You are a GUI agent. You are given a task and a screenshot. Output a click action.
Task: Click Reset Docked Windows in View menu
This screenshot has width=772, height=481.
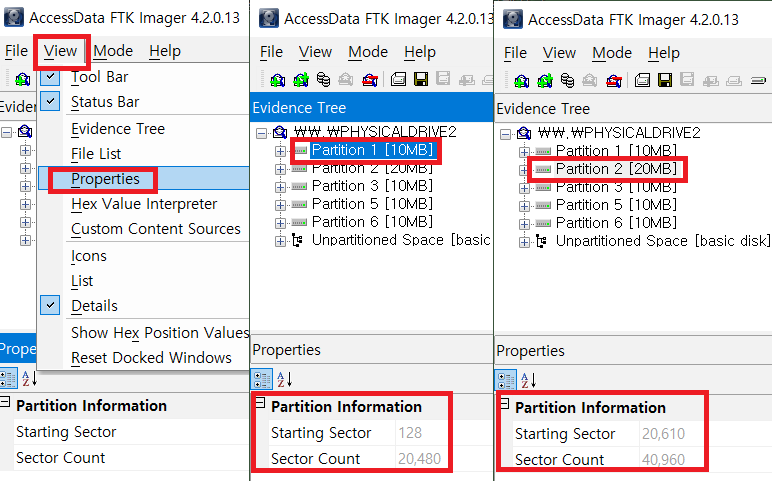(151, 358)
